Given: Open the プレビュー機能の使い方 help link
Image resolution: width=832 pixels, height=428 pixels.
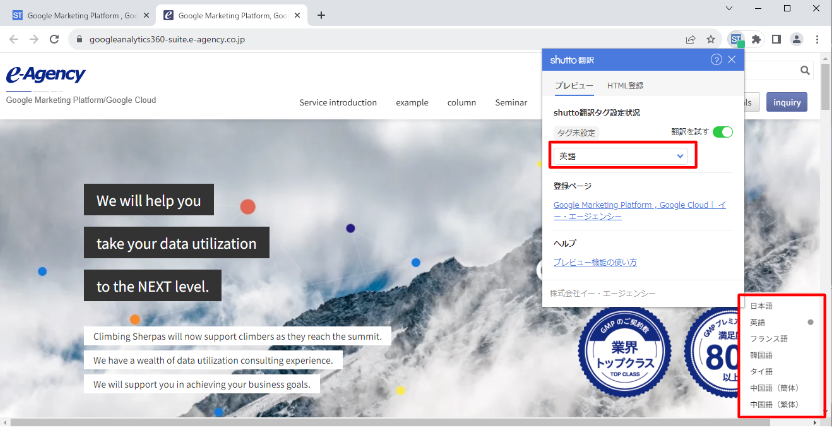Looking at the screenshot, I should tap(595, 262).
